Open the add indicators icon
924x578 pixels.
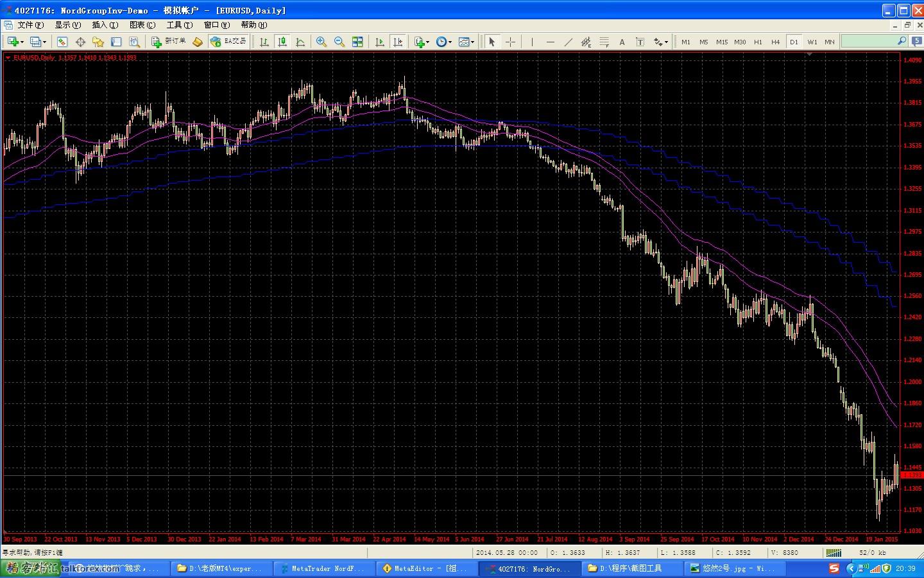pyautogui.click(x=419, y=42)
